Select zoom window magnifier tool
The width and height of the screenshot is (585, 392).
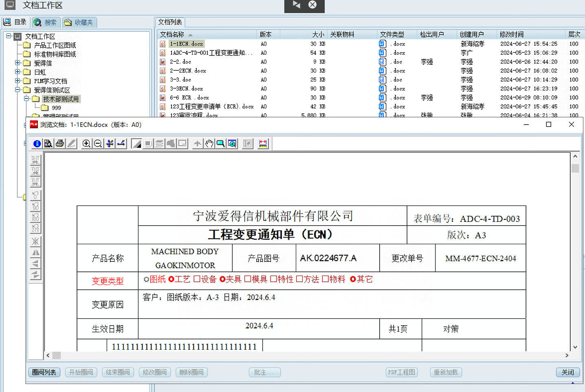pyautogui.click(x=220, y=144)
